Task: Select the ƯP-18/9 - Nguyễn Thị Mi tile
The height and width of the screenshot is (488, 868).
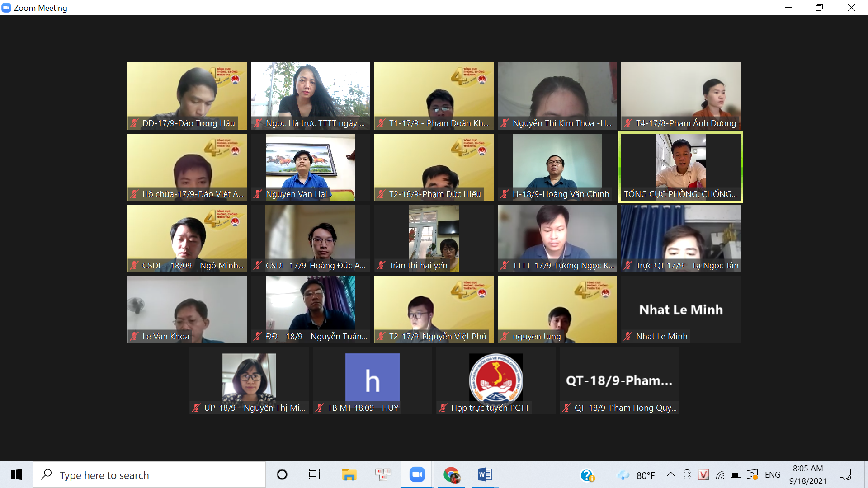Action: click(x=249, y=381)
